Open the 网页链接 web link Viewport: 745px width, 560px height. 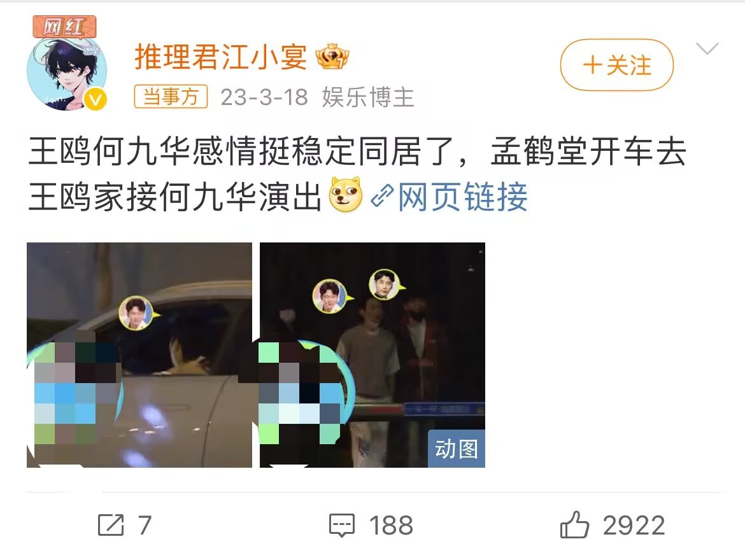tap(462, 196)
